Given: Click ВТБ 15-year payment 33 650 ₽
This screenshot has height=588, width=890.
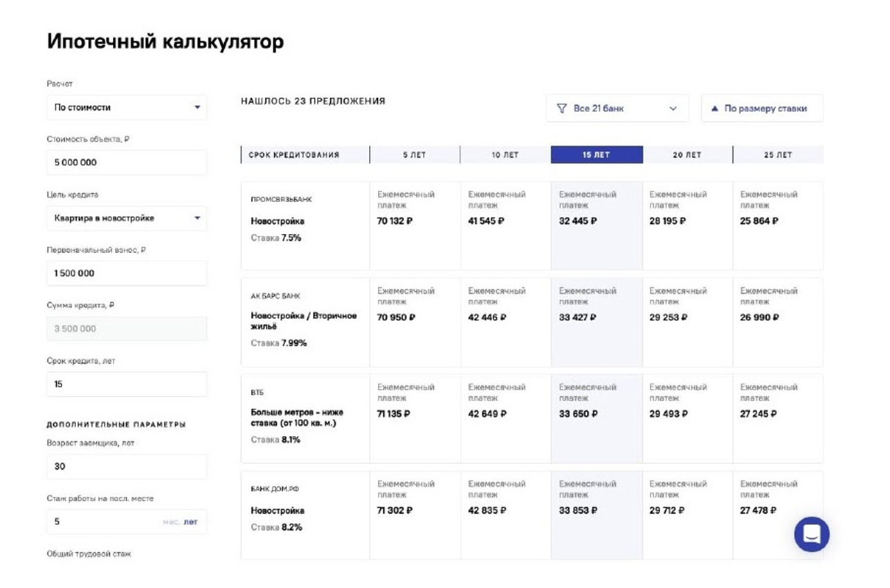Looking at the screenshot, I should coord(578,414).
